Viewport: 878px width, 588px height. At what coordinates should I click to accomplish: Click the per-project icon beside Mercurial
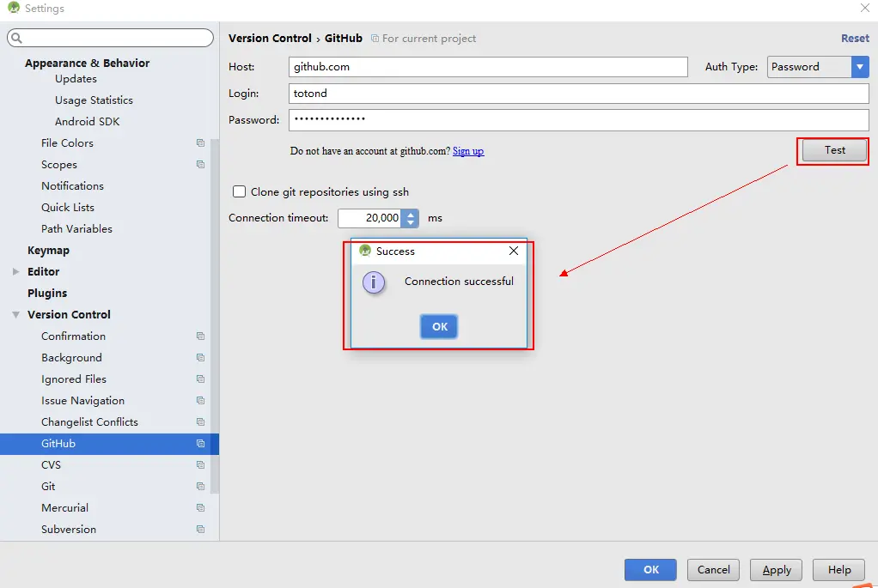200,508
